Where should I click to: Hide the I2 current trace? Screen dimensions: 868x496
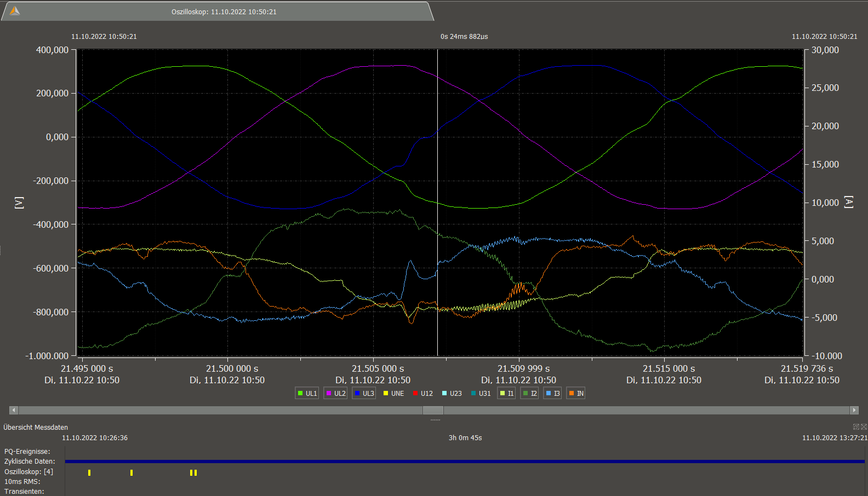[x=529, y=393]
